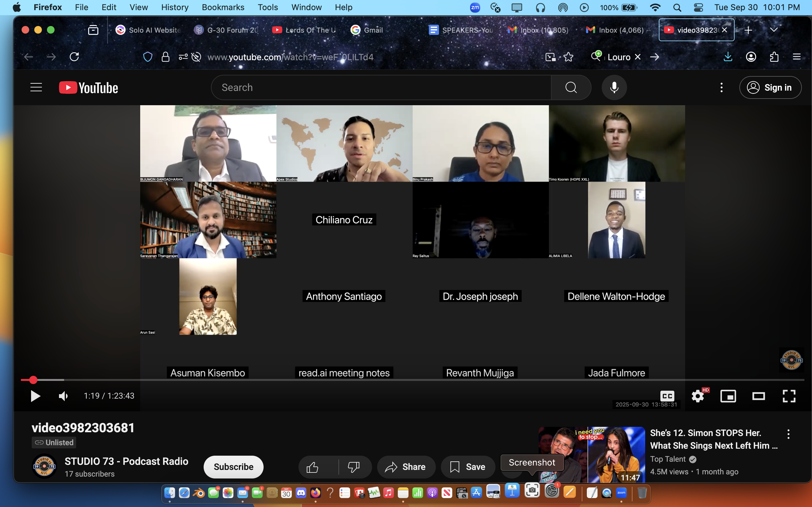Toggle theater mode view
812x507 pixels.
coord(758,396)
